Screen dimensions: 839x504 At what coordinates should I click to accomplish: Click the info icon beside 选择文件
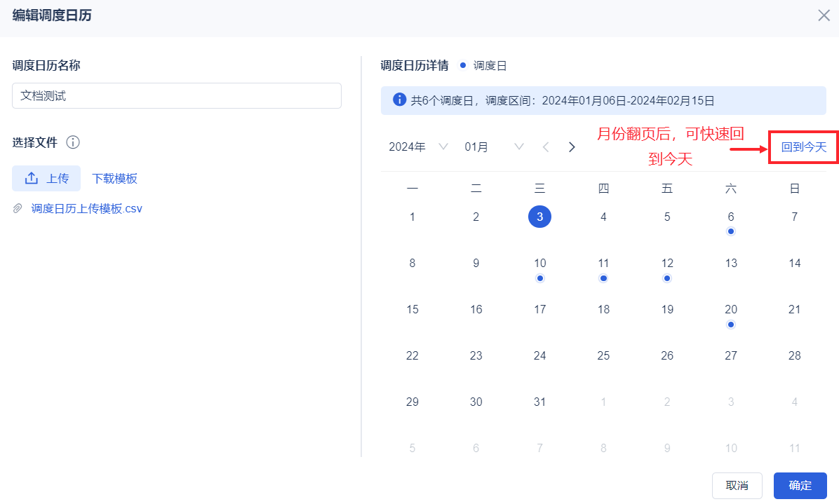[x=73, y=142]
